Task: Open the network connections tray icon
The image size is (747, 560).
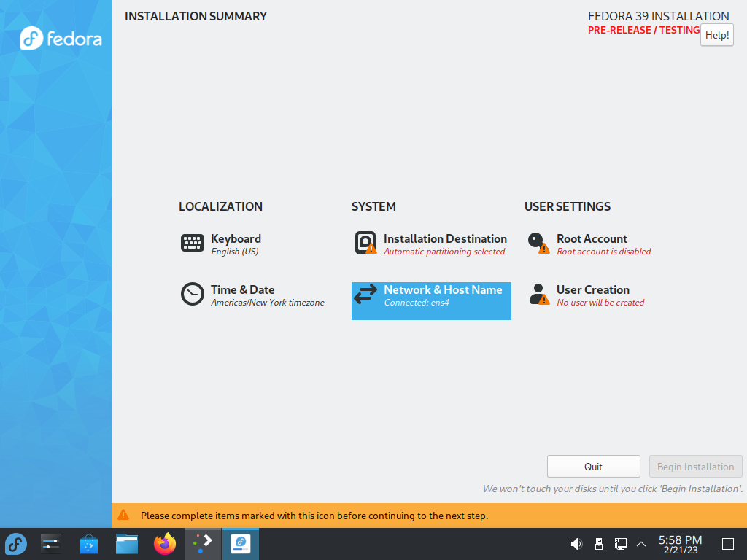Action: coord(620,544)
